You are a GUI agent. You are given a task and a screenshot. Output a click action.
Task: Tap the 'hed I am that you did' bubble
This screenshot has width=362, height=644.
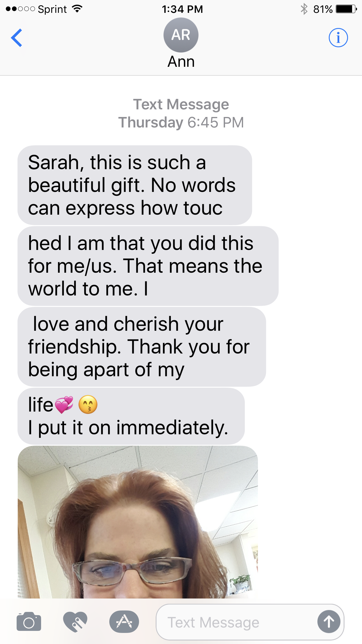tap(148, 266)
